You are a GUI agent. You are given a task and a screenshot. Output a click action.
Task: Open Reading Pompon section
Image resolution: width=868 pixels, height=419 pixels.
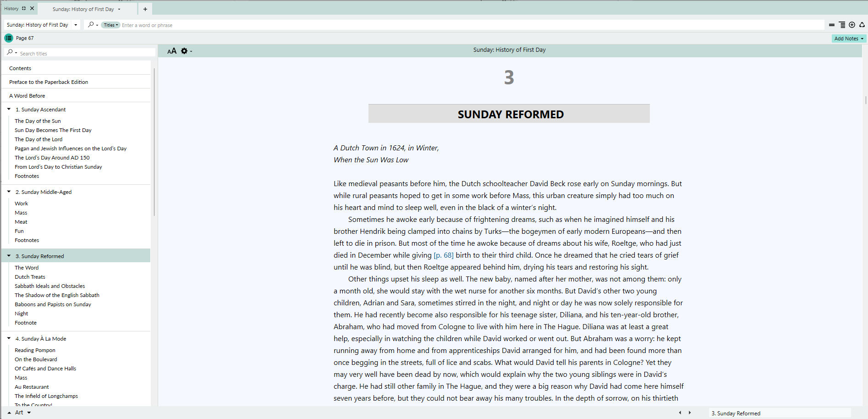35,350
